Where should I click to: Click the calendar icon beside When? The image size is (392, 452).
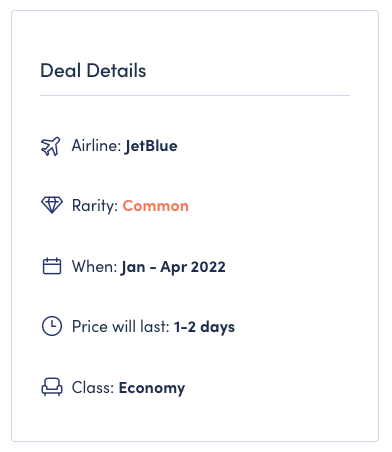point(52,266)
